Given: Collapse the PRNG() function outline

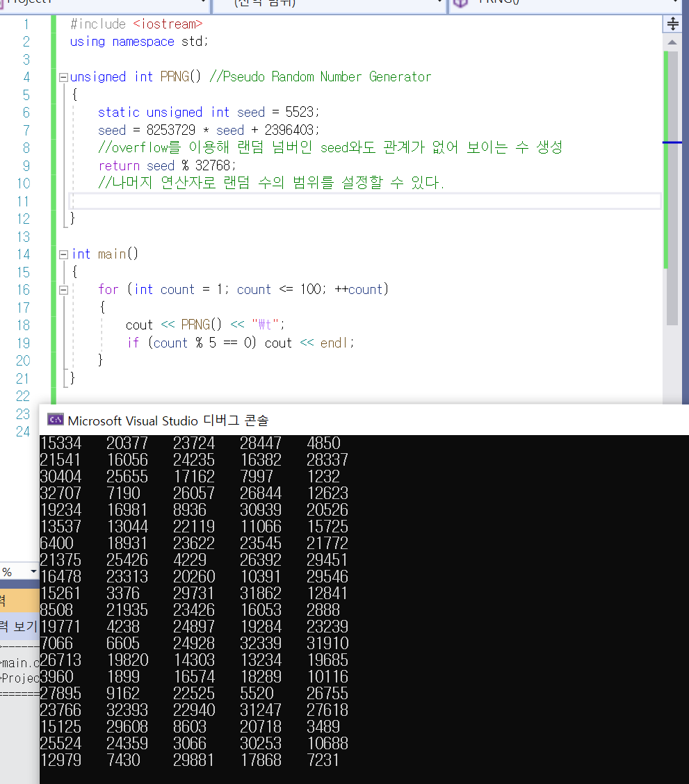Looking at the screenshot, I should (x=63, y=77).
